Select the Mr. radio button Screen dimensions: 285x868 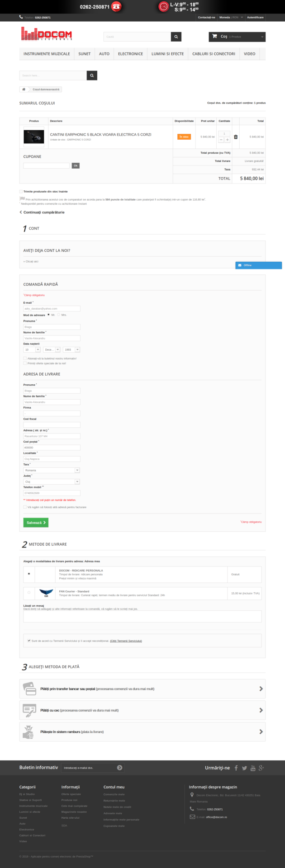click(x=48, y=315)
